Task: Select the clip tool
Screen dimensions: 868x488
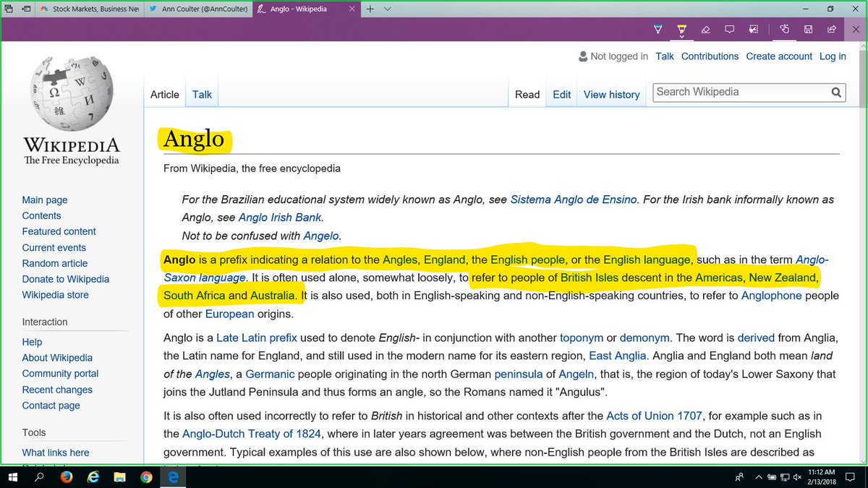Action: coord(754,29)
